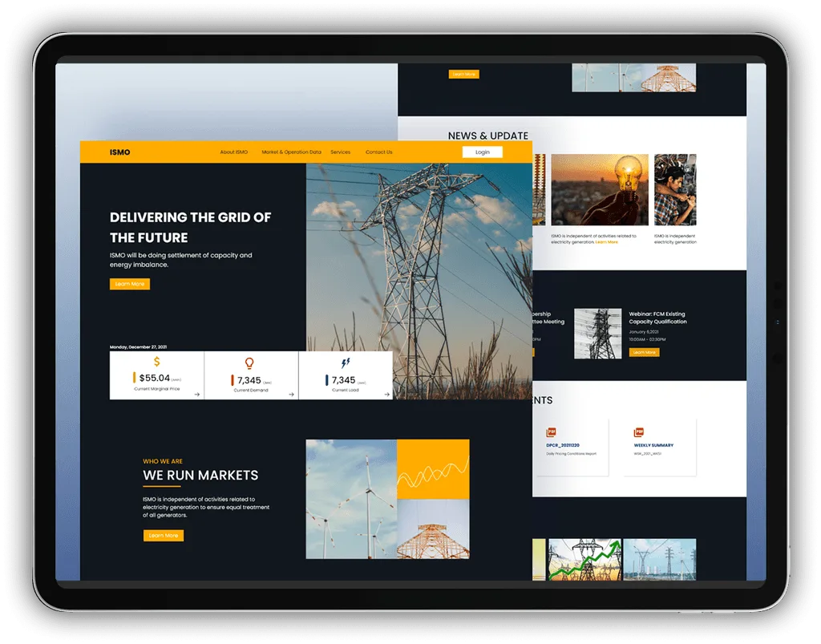This screenshot has height=644, width=821.
Task: Open the WEEKLY SUMMARY document link
Action: (x=653, y=445)
